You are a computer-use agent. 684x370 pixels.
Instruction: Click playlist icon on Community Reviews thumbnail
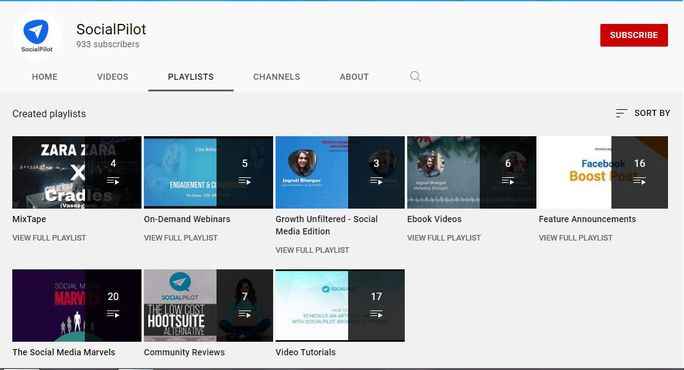click(245, 314)
